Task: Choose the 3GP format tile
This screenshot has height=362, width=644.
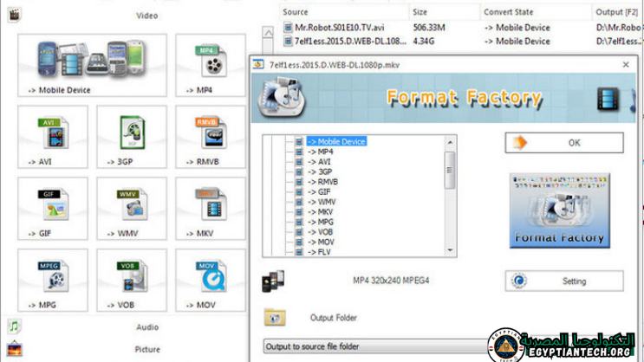Action: [x=132, y=137]
